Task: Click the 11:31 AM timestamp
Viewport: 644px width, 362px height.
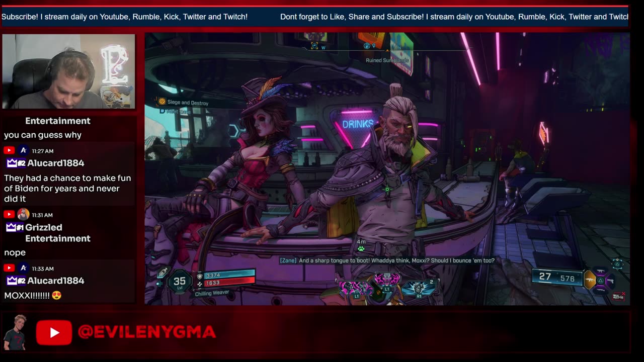Action: tap(42, 215)
